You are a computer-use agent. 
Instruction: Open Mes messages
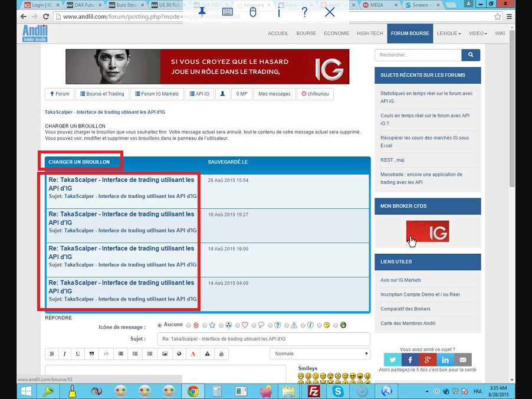[274, 94]
